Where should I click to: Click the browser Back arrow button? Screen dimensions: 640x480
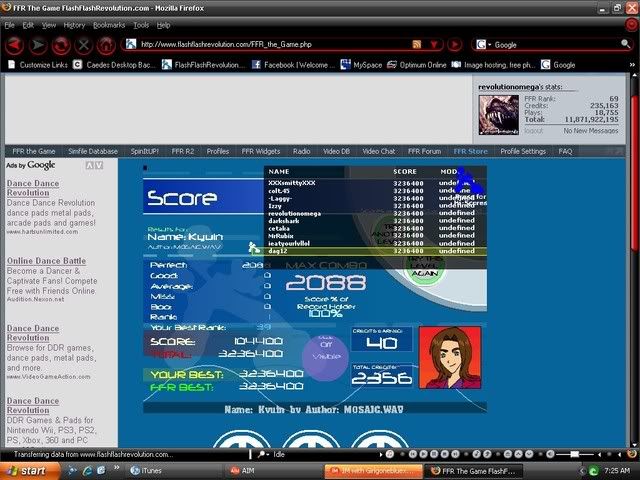click(15, 45)
